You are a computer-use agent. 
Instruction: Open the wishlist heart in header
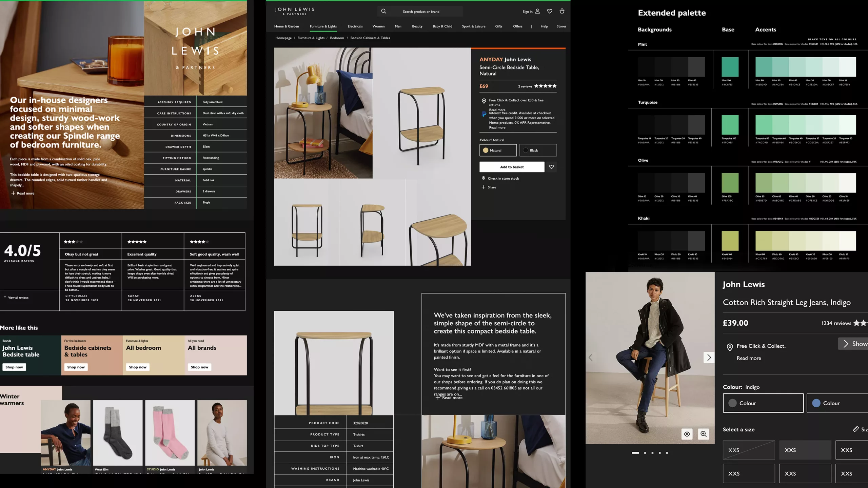pyautogui.click(x=550, y=11)
